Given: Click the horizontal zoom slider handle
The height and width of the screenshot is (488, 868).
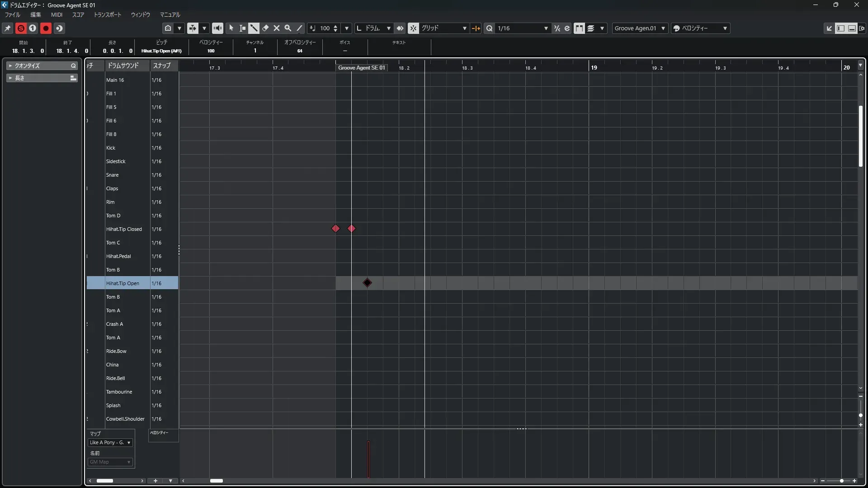Looking at the screenshot, I should [x=841, y=481].
